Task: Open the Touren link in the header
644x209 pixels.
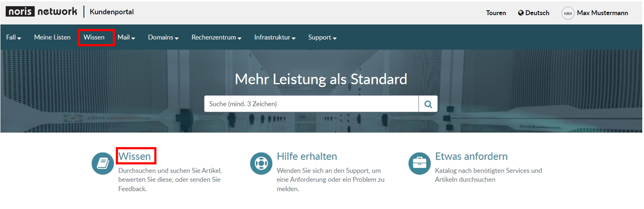Action: [496, 13]
